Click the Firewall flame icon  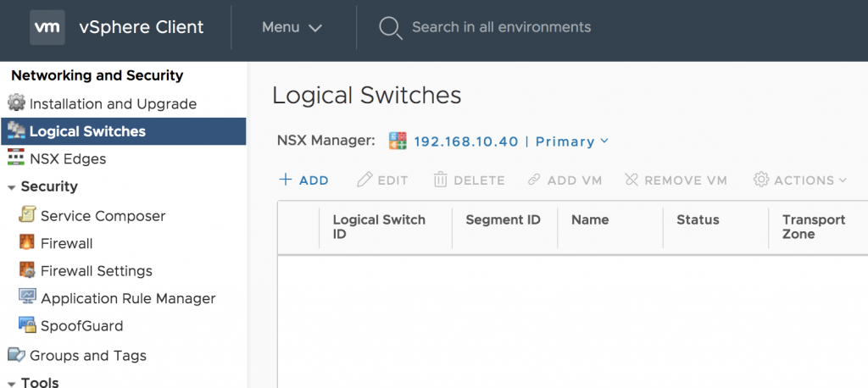[x=26, y=242]
